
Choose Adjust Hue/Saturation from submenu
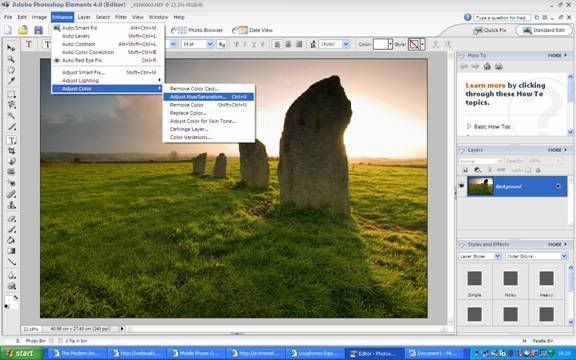(208, 97)
